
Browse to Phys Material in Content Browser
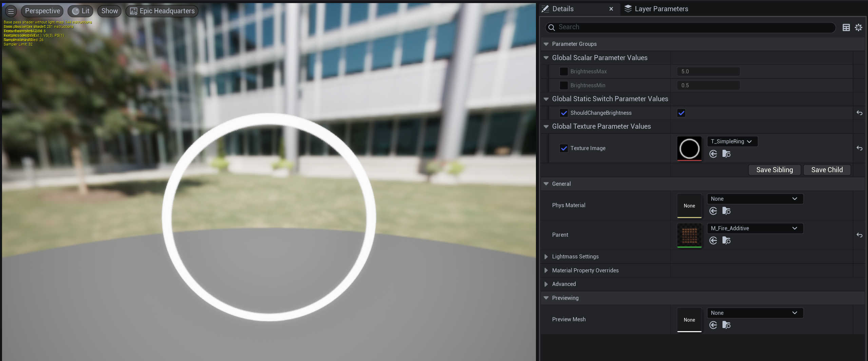coord(726,211)
